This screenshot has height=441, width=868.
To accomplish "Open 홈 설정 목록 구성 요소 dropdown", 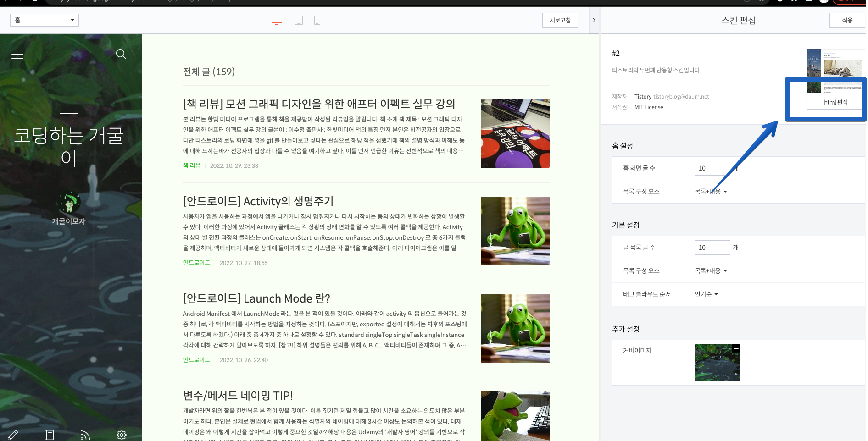I will pyautogui.click(x=711, y=192).
